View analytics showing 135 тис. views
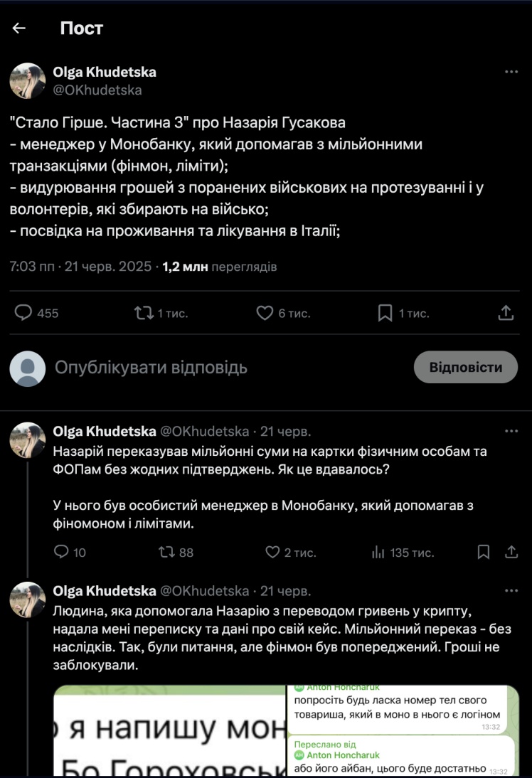This screenshot has height=778, width=532. tap(378, 552)
